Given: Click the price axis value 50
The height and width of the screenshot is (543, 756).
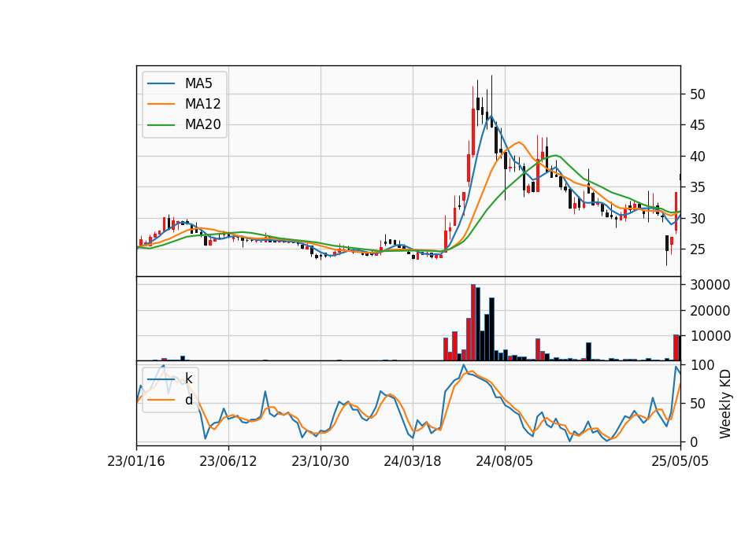Looking at the screenshot, I should [x=697, y=94].
